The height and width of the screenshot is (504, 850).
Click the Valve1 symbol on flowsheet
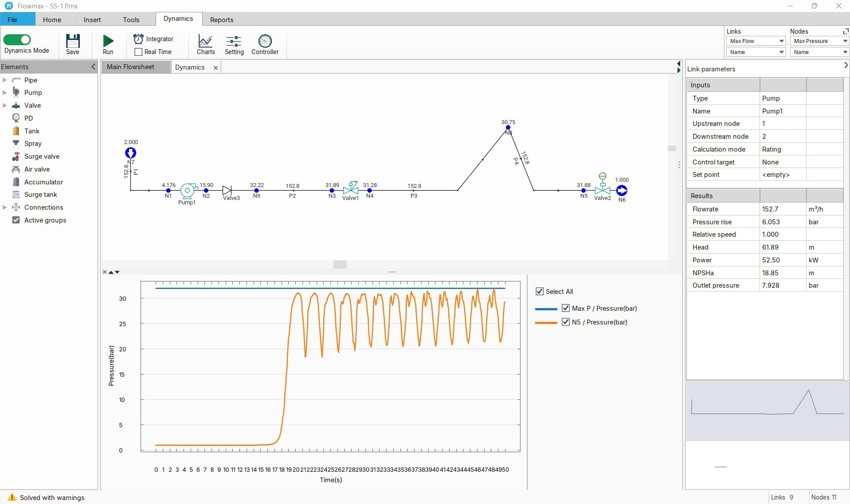[x=351, y=188]
